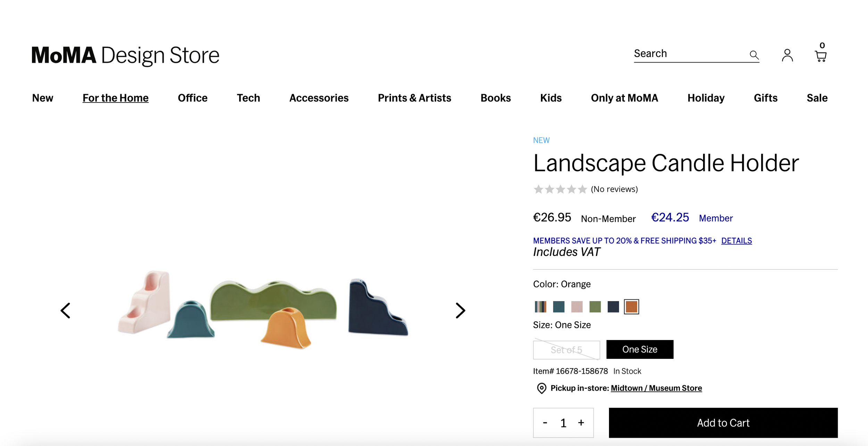
Task: Show next product image arrow
Action: tap(460, 310)
